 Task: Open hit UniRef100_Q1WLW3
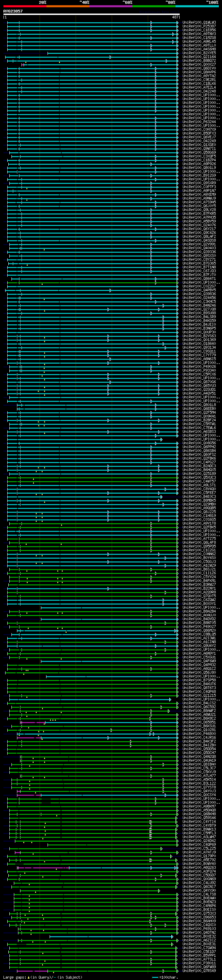click(x=199, y=23)
